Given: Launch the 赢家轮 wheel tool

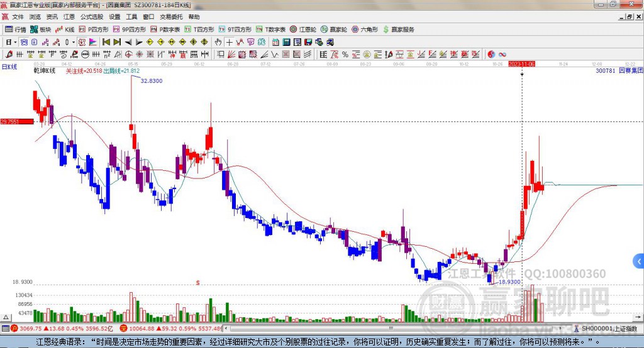Looking at the screenshot, I should click(334, 30).
